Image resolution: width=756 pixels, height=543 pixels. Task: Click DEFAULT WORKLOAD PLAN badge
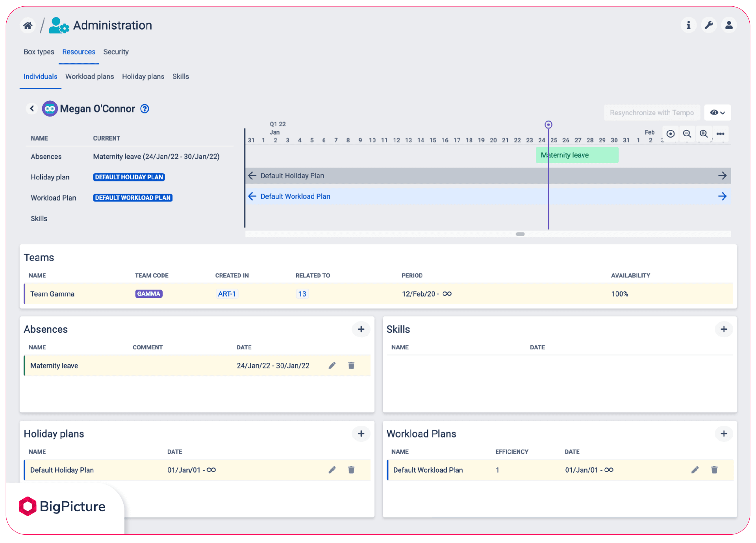click(x=133, y=198)
